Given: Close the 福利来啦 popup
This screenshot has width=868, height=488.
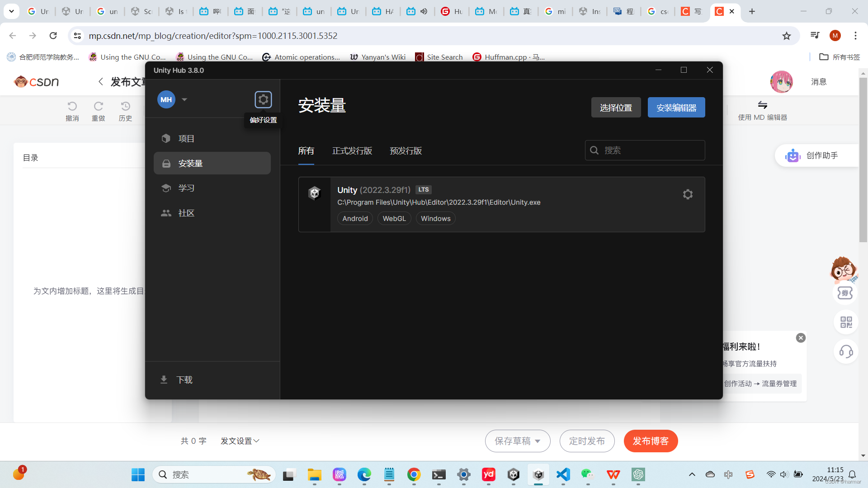Looking at the screenshot, I should 801,338.
